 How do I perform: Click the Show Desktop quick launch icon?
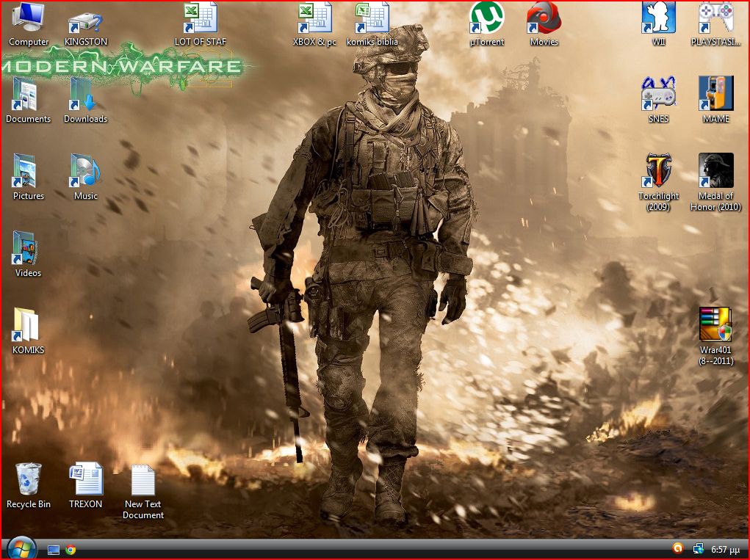pos(54,550)
